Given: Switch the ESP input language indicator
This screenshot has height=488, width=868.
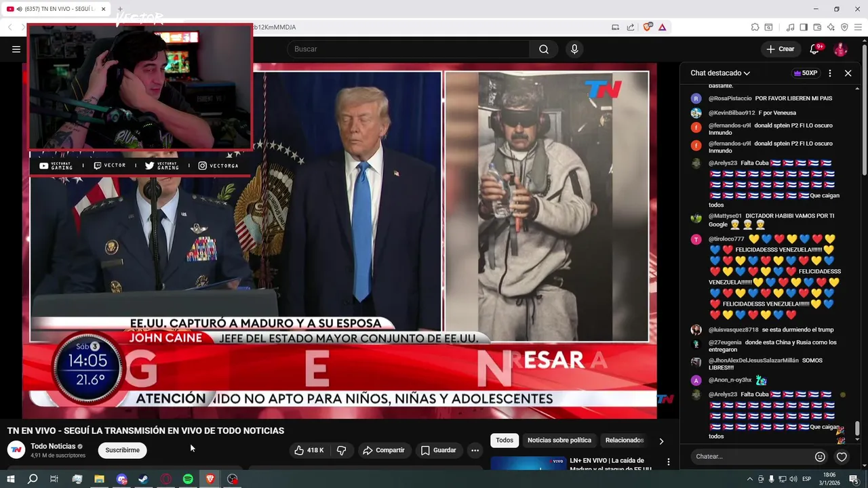Looking at the screenshot, I should tap(806, 479).
